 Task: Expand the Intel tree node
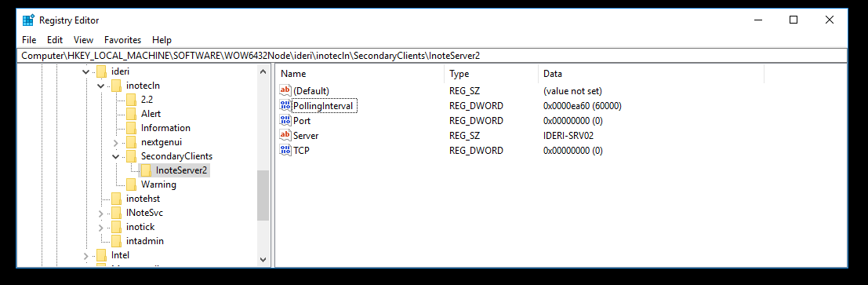(x=85, y=256)
